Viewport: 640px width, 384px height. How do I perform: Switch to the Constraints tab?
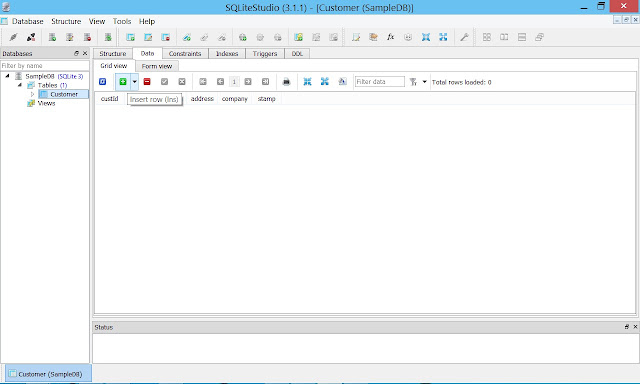tap(185, 53)
